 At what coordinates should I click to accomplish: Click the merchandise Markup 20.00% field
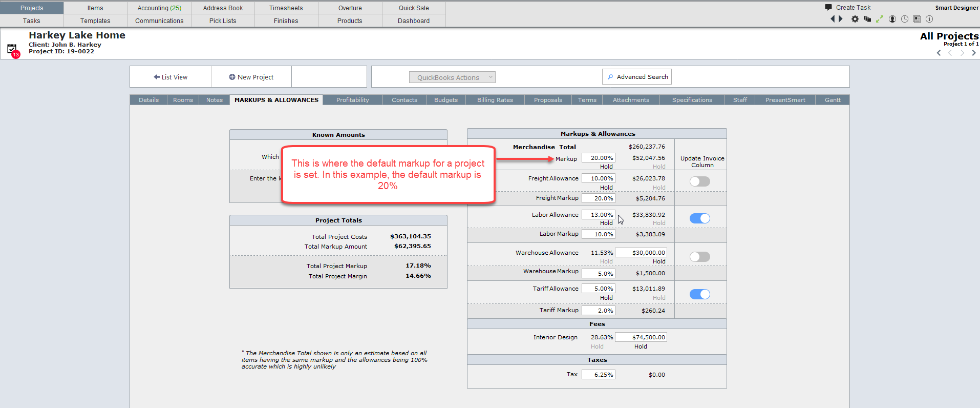tap(599, 158)
